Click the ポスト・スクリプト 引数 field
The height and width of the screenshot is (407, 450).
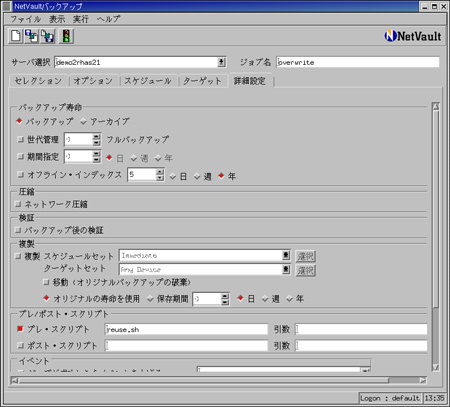coord(361,346)
